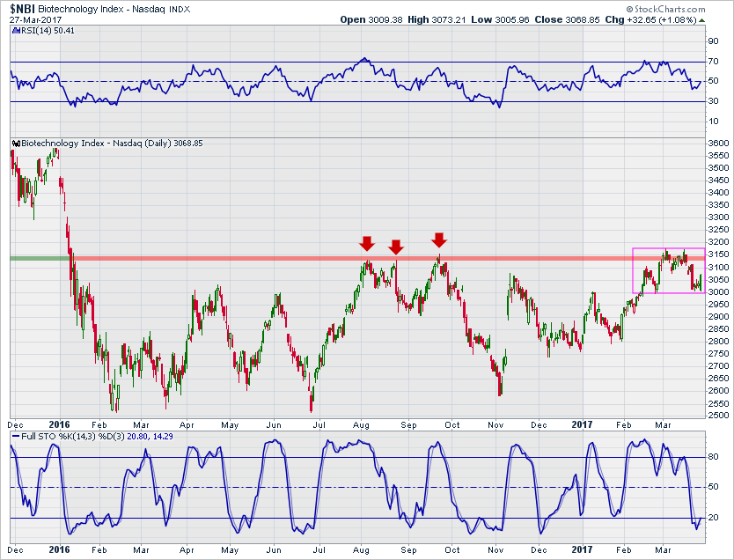Click the 3000 price axis label
The height and width of the screenshot is (560, 734).
click(718, 292)
